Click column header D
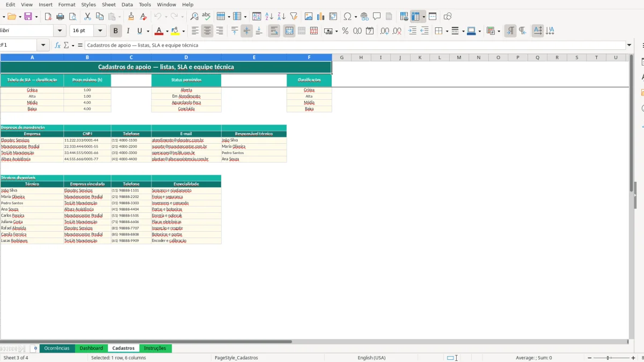The height and width of the screenshot is (362, 644). [x=186, y=57]
